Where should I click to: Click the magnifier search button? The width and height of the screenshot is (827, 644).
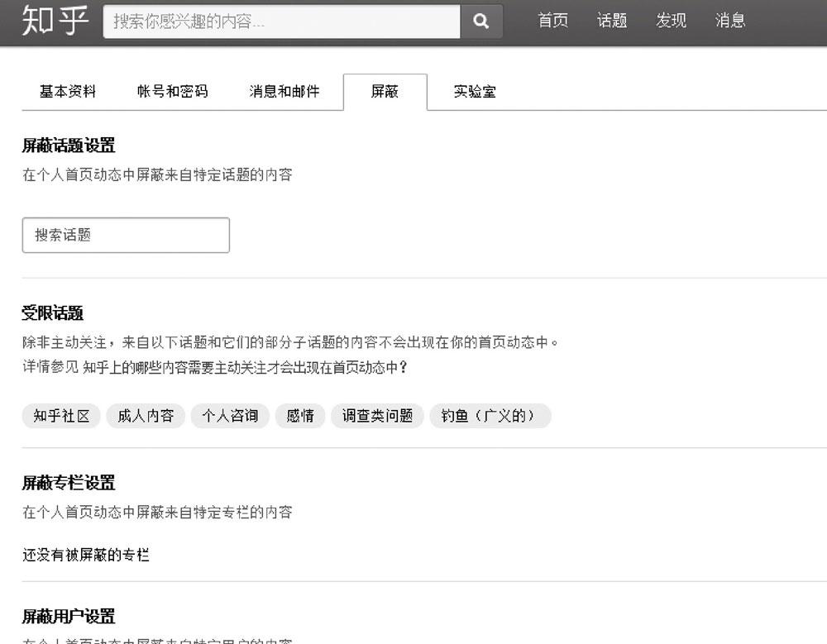(x=481, y=21)
